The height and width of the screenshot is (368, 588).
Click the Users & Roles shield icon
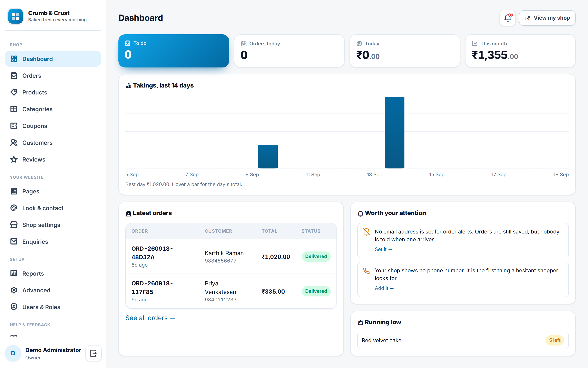[x=14, y=307]
